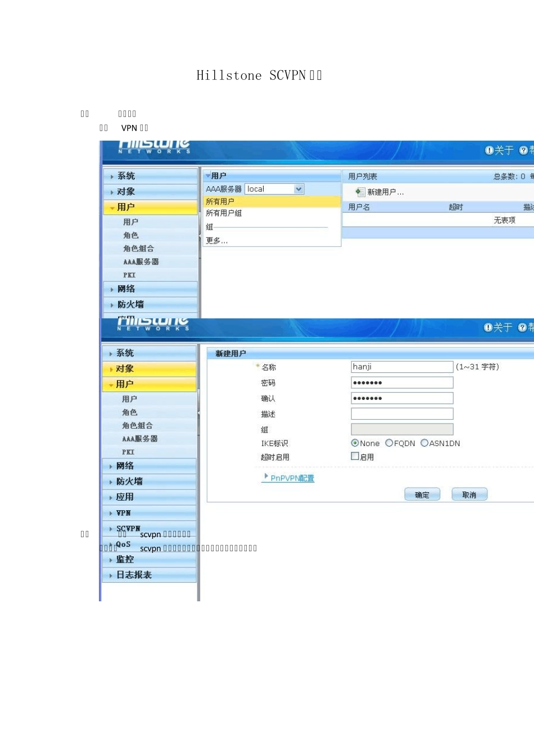Click sidebar collapse handle in new user screenshot
This screenshot has height=756, width=534.
click(198, 413)
